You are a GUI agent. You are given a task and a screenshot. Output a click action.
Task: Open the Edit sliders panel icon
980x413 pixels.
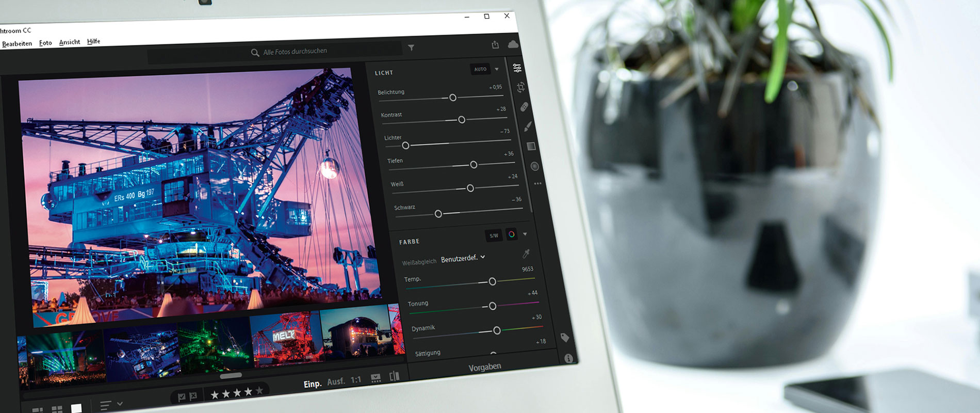point(517,68)
